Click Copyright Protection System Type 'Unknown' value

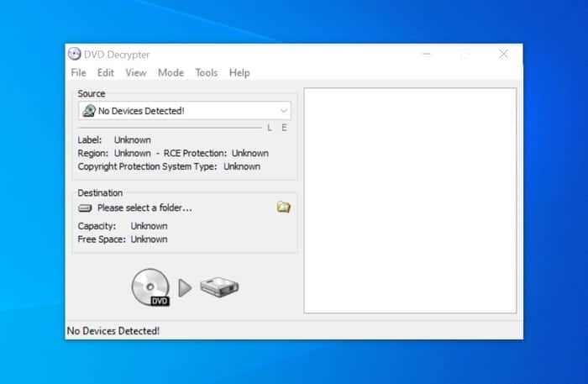(x=242, y=166)
